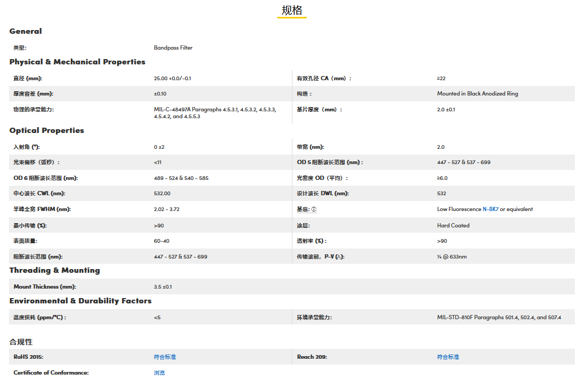The image size is (577, 392).
Task: Click the 规格 heading at top
Action: [x=292, y=11]
